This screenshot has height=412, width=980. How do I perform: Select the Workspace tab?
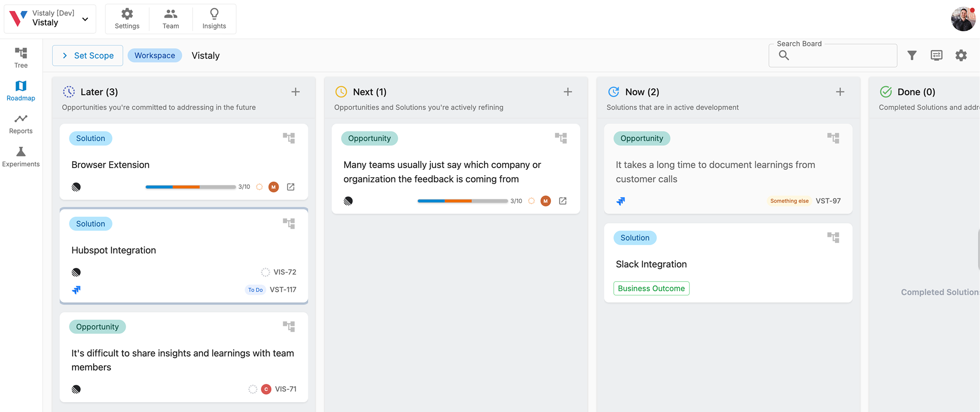[155, 55]
